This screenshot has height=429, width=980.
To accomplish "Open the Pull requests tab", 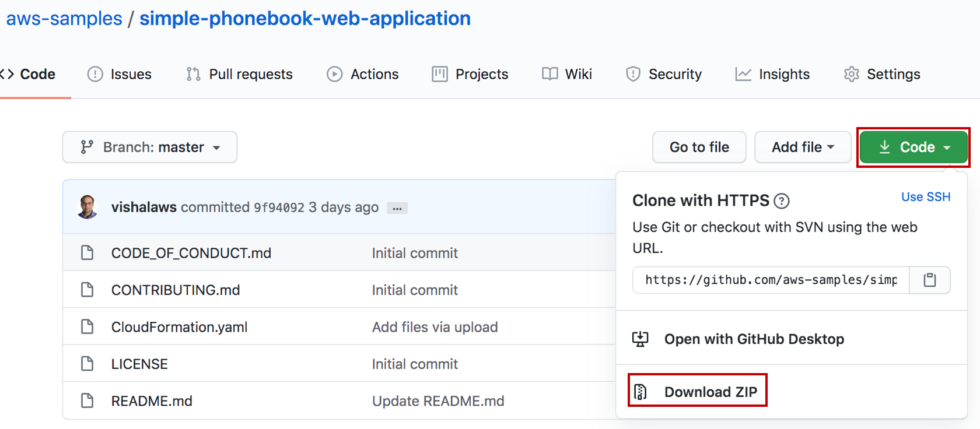I will pyautogui.click(x=239, y=74).
